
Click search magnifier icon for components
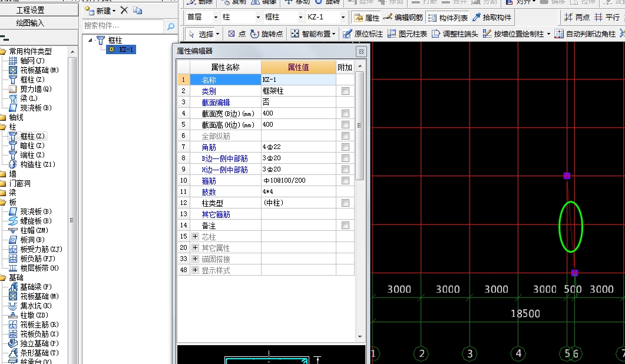(171, 27)
